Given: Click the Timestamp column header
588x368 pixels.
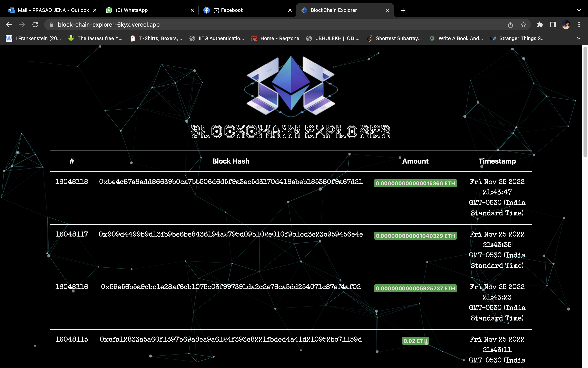Looking at the screenshot, I should (x=497, y=161).
